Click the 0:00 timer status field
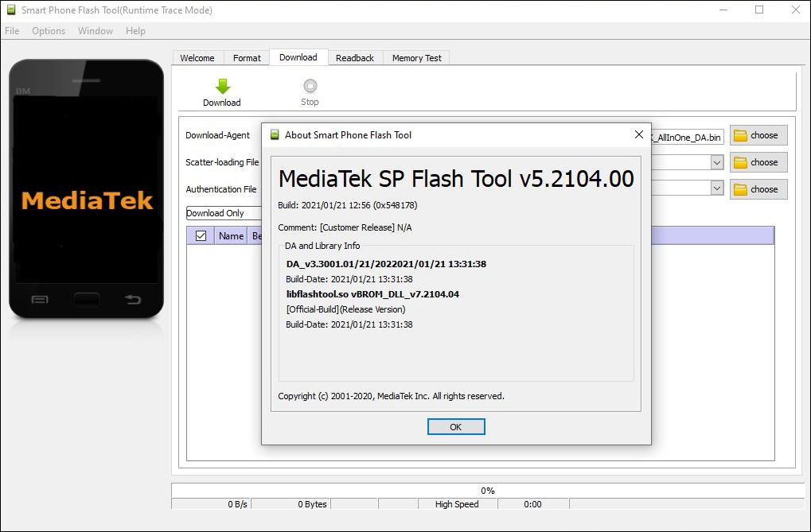The height and width of the screenshot is (532, 811). pos(533,504)
